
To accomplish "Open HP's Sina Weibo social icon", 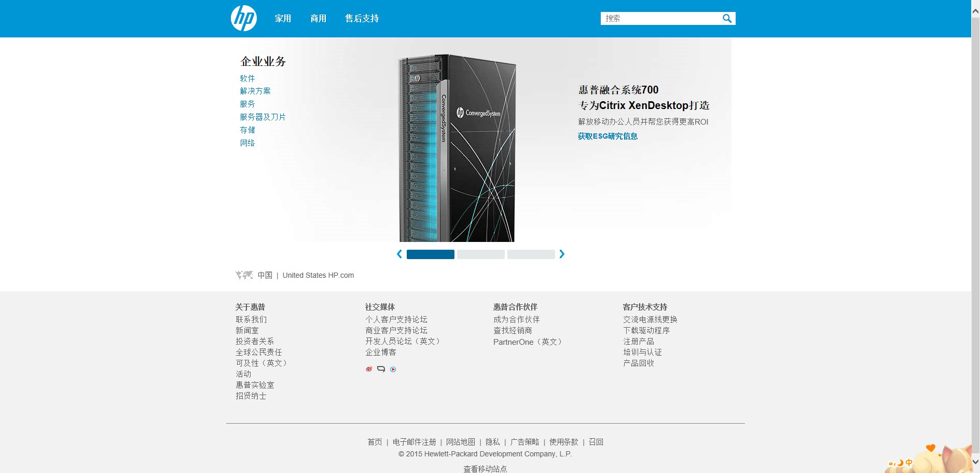I will [x=368, y=369].
